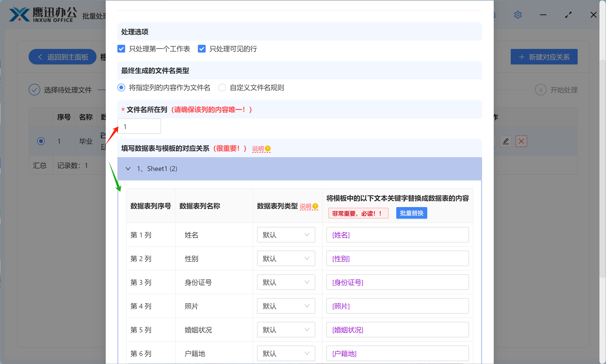This screenshot has height=364, width=606.
Task: Click the 选择待处理文件 step check icon
Action: pyautogui.click(x=34, y=90)
